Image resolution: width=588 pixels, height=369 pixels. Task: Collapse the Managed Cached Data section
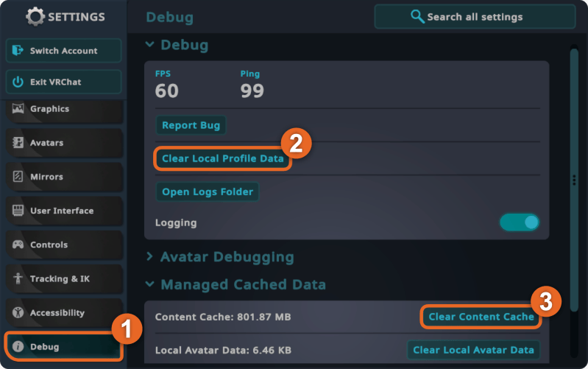point(149,284)
